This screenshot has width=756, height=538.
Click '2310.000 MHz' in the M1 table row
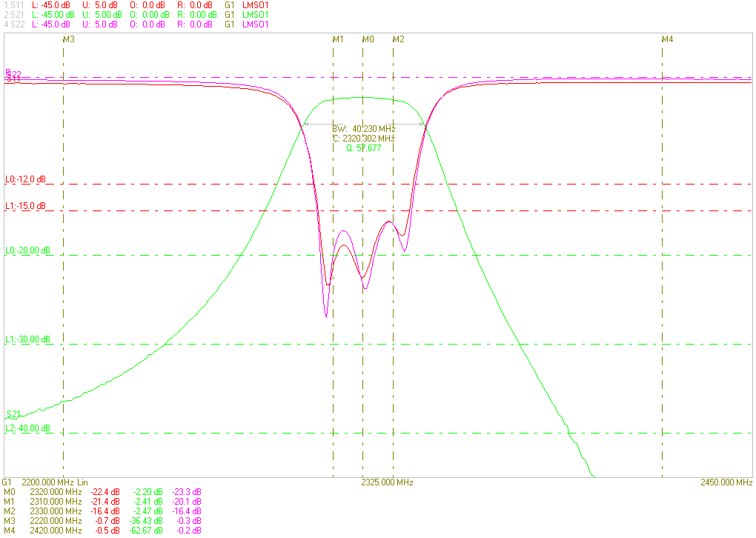(56, 502)
